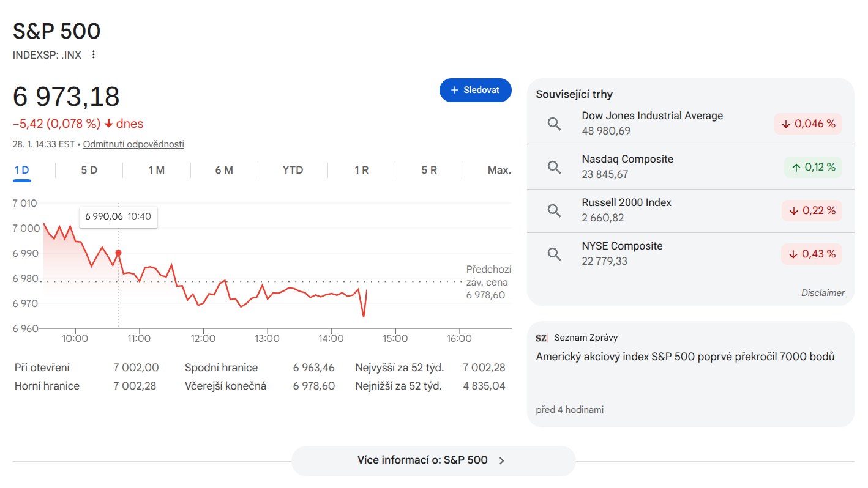868x488 pixels.
Task: Click the search icon beside Dow Jones Industrial Average
Action: (x=554, y=124)
